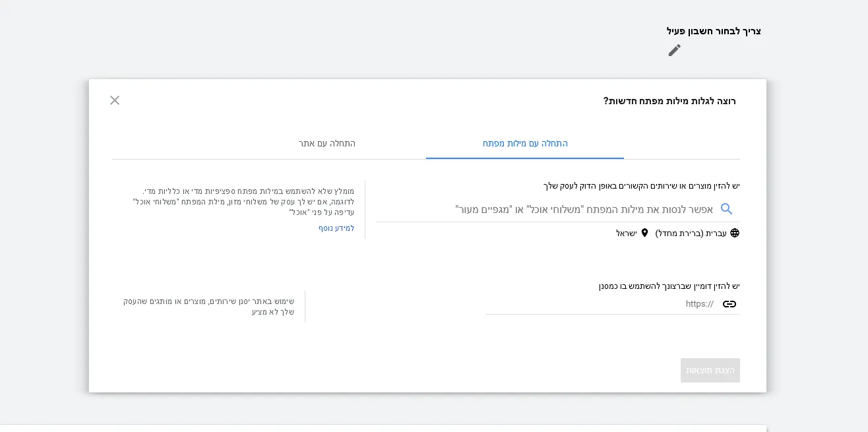Click the location pin icon
The width and height of the screenshot is (868, 432).
pyautogui.click(x=644, y=233)
